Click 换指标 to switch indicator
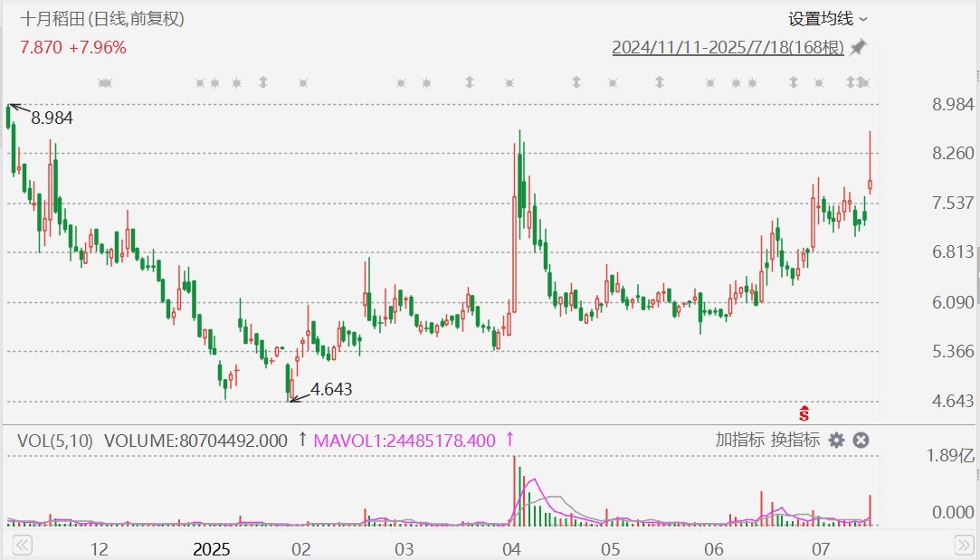Image resolution: width=980 pixels, height=560 pixels. pos(794,440)
